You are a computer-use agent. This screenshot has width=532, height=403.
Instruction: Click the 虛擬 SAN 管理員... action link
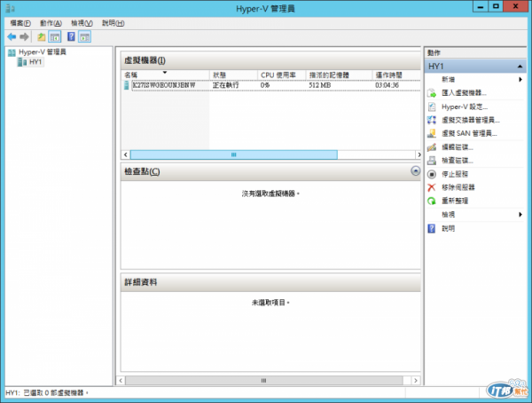coord(469,133)
